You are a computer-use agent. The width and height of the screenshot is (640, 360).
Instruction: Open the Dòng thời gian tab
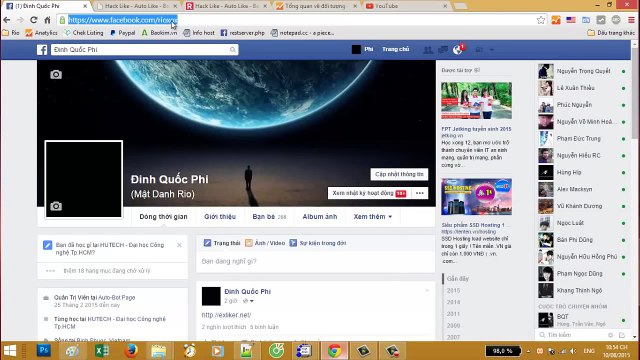click(x=163, y=217)
